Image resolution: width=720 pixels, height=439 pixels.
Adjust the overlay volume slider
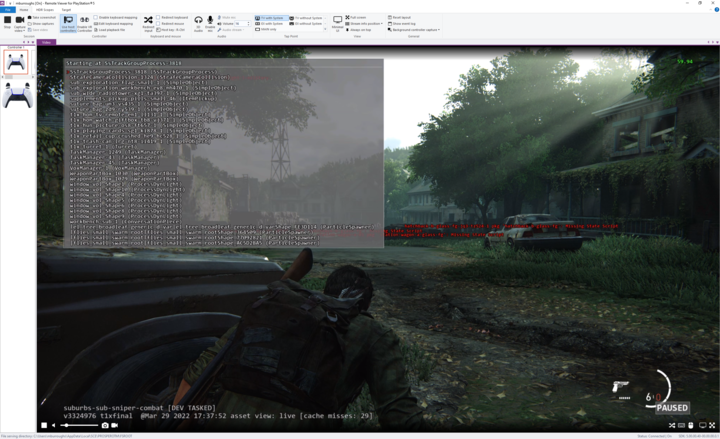tap(79, 425)
